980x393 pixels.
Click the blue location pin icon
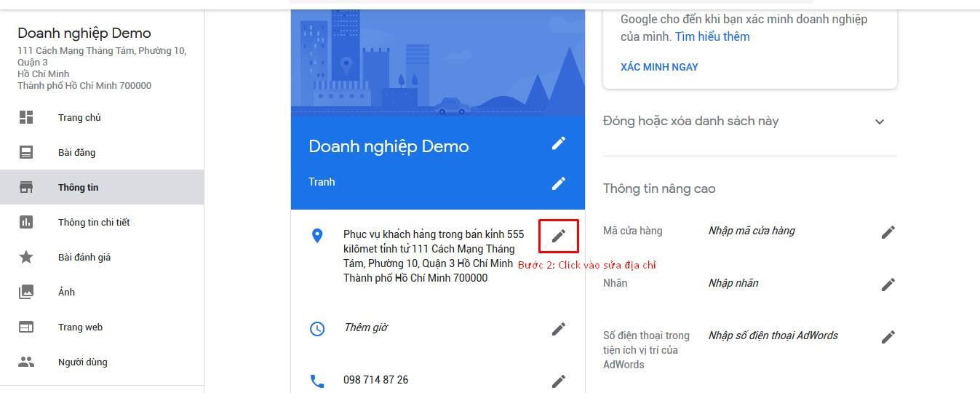click(317, 236)
